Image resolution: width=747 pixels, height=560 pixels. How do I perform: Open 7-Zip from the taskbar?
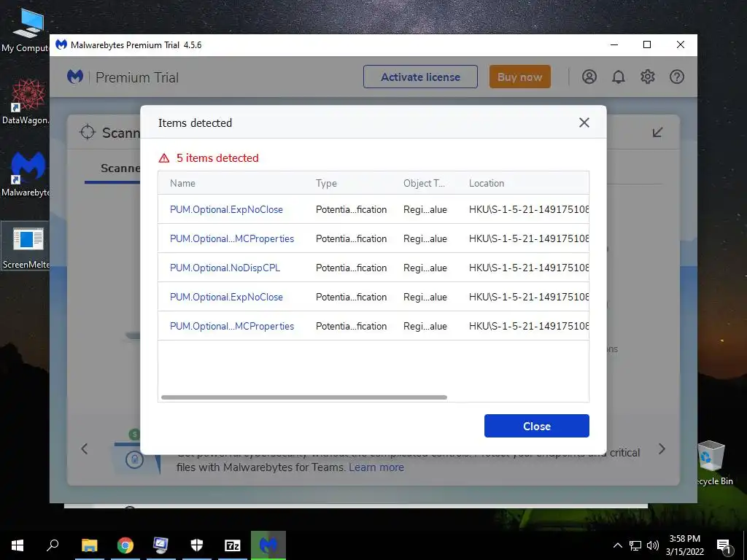[x=233, y=545]
